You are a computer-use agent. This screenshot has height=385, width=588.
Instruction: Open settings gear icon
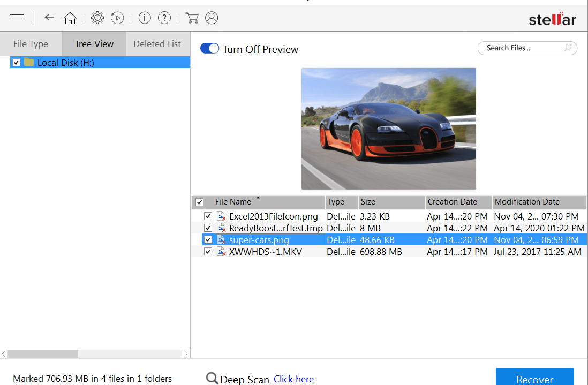pyautogui.click(x=97, y=18)
